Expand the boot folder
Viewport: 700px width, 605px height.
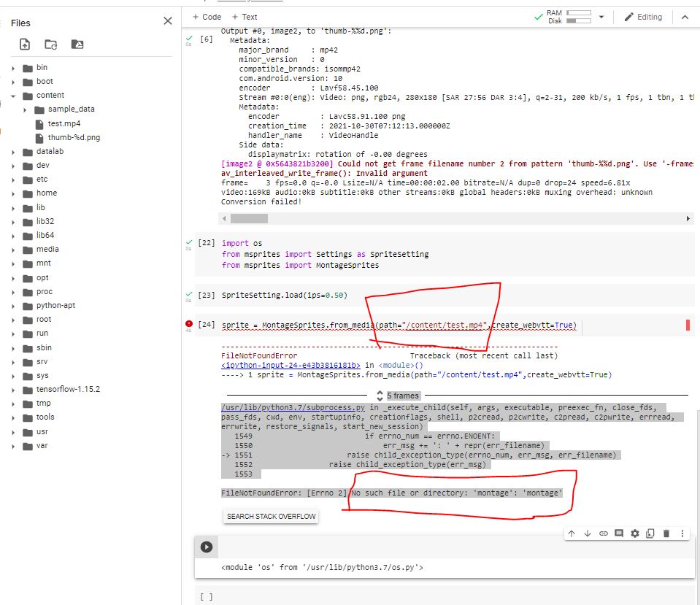13,82
